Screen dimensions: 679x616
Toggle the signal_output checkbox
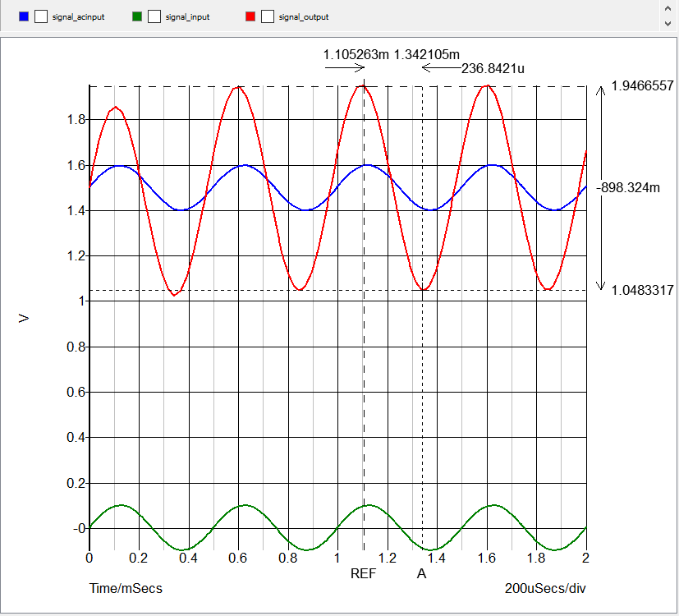tap(268, 16)
